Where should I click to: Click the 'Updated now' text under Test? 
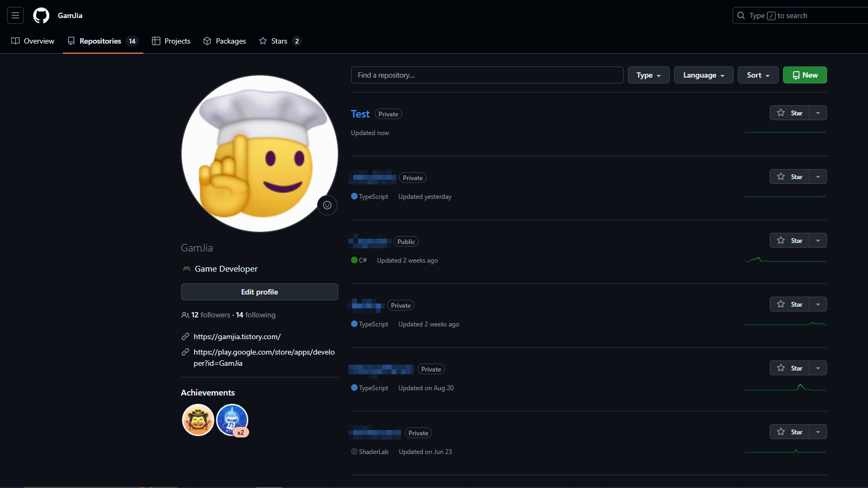370,133
